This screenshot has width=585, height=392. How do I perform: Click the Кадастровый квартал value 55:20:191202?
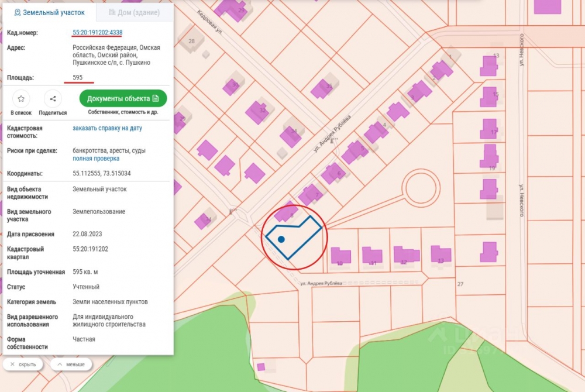90,249
